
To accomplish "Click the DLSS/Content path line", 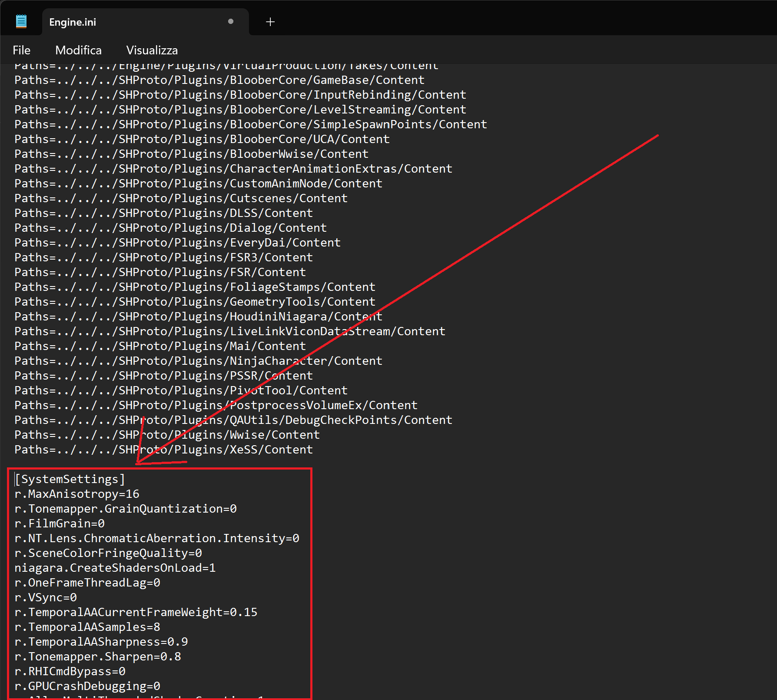I will (x=164, y=213).
